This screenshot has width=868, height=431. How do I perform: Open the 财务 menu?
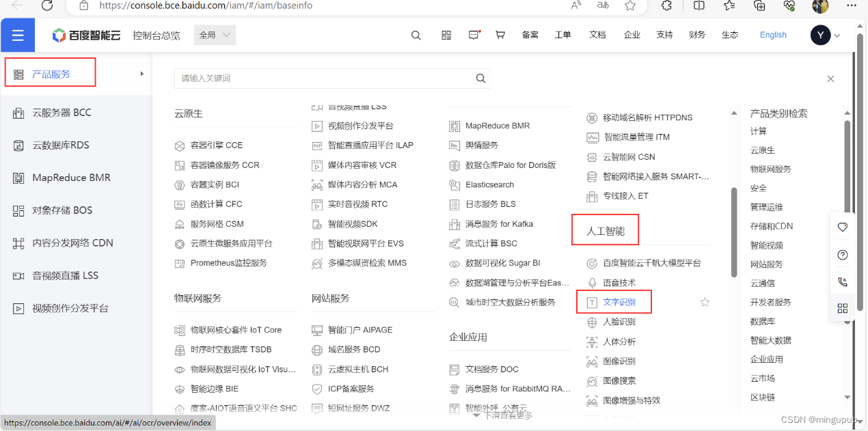697,36
